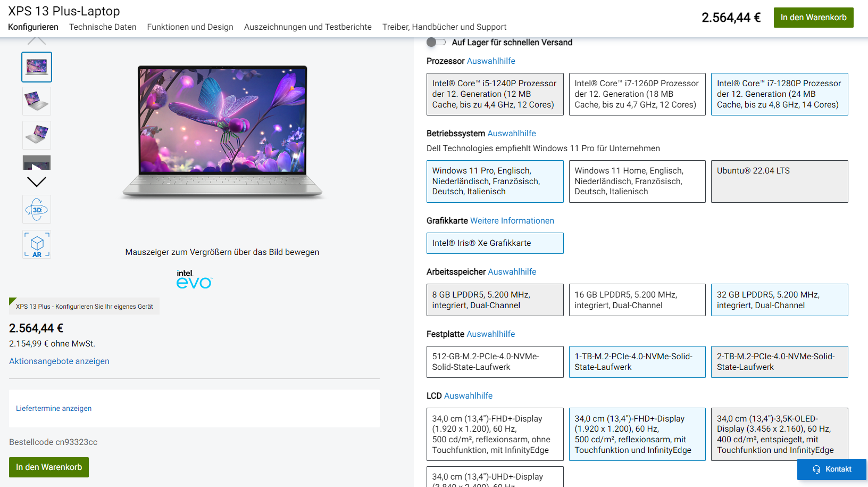The width and height of the screenshot is (868, 487).
Task: Switch to Technische Daten tab
Action: [103, 27]
